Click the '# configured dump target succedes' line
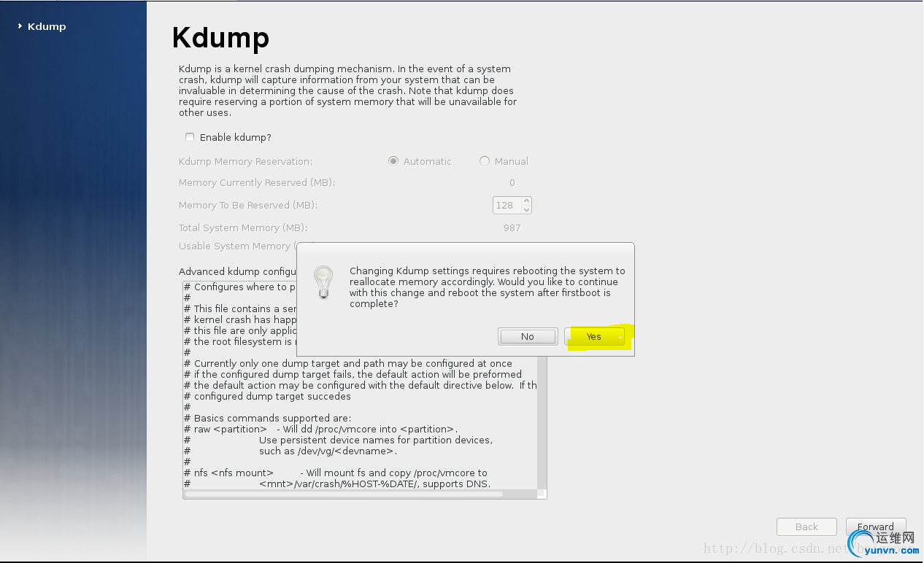 pyautogui.click(x=268, y=396)
